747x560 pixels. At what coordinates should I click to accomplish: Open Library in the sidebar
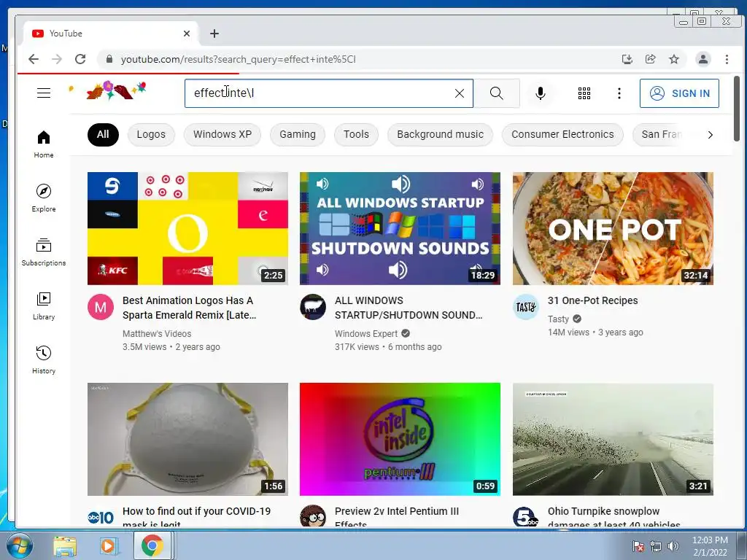[43, 306]
